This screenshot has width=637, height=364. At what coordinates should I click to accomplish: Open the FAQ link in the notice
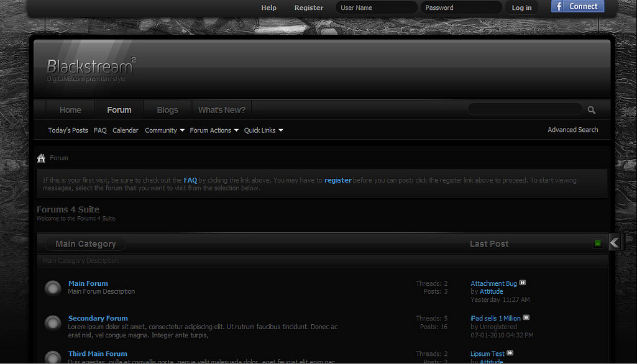[x=190, y=180]
